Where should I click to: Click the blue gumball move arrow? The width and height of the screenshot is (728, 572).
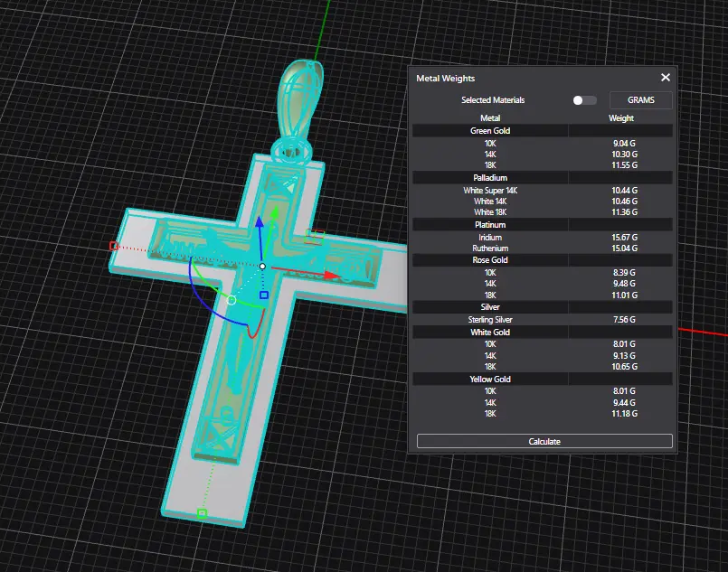pyautogui.click(x=260, y=224)
